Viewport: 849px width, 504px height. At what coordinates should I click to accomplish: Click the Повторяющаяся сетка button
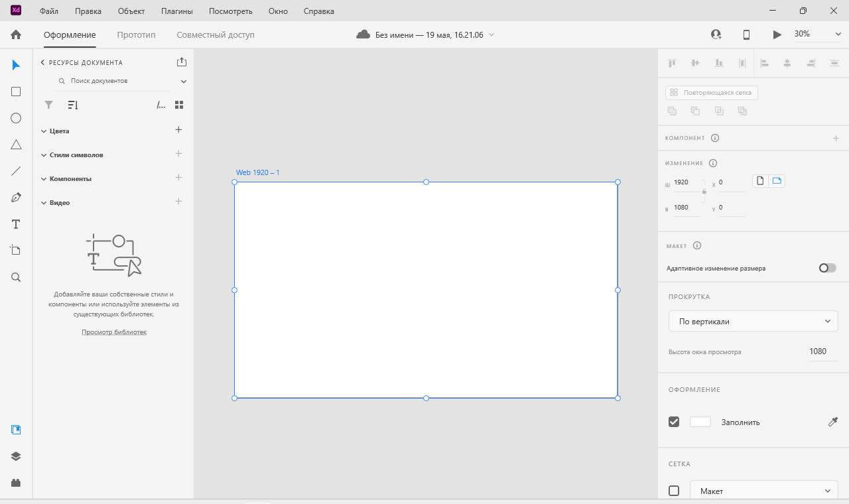[712, 93]
